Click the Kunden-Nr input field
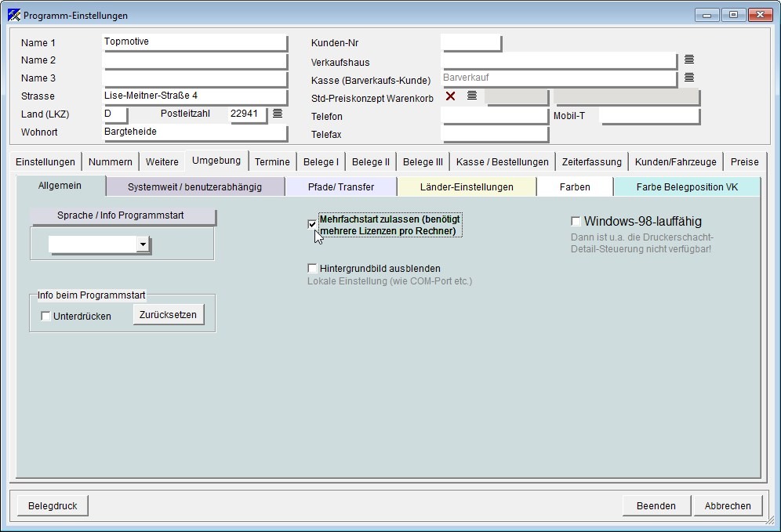The height and width of the screenshot is (532, 781). click(x=471, y=42)
